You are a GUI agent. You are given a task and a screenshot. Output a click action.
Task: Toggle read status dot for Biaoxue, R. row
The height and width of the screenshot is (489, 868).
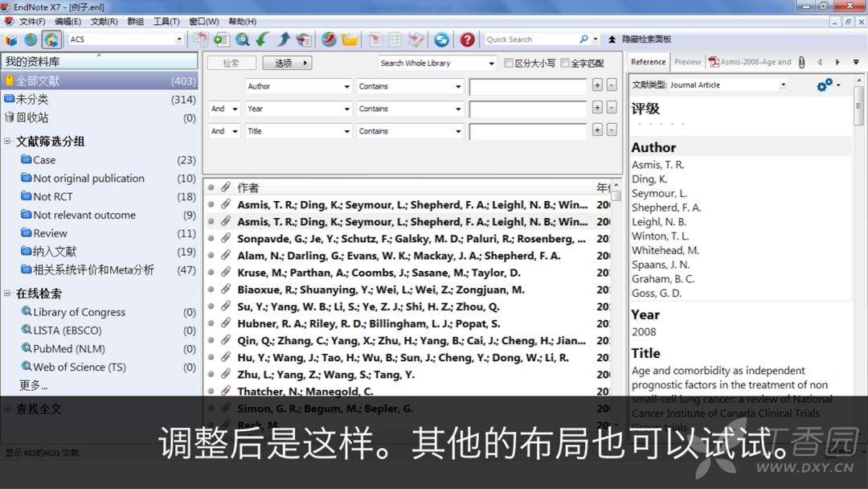tap(211, 290)
